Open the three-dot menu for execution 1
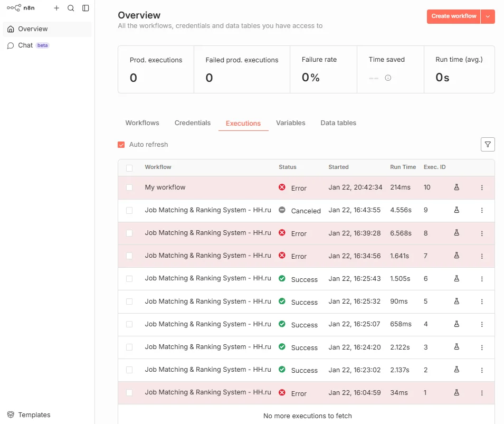The width and height of the screenshot is (504, 424). [x=482, y=393]
